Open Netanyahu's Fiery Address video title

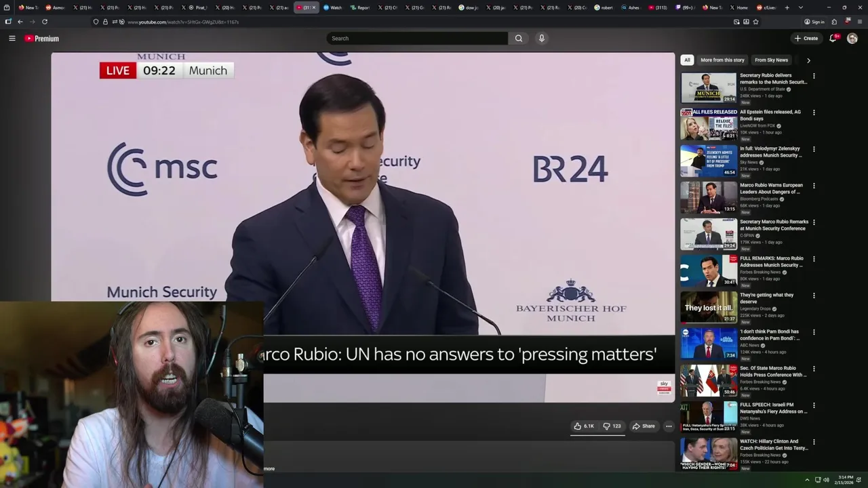click(x=774, y=408)
